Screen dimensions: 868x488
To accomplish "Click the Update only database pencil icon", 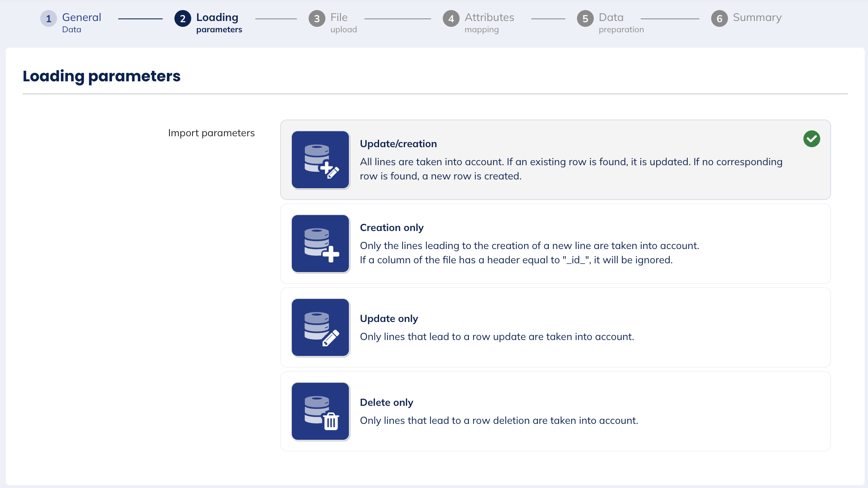I will click(320, 327).
